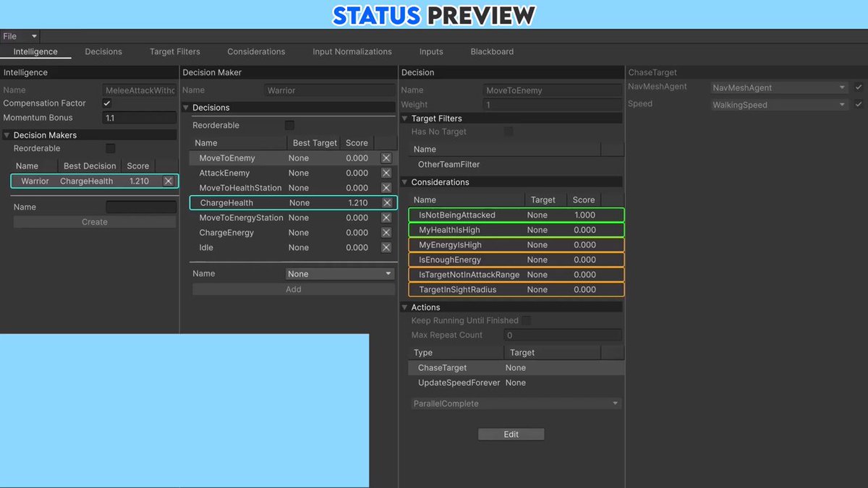Open the WalkingSpeed speed dropdown
Screen dimensions: 868x488
779,105
